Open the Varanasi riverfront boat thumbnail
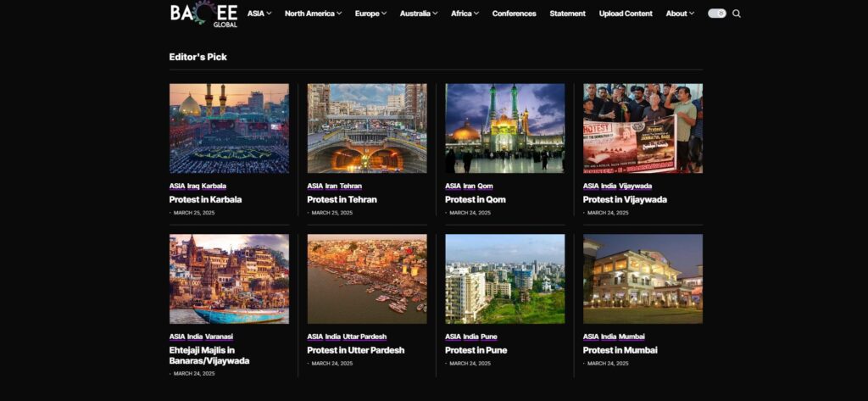This screenshot has width=868, height=401. 229,279
